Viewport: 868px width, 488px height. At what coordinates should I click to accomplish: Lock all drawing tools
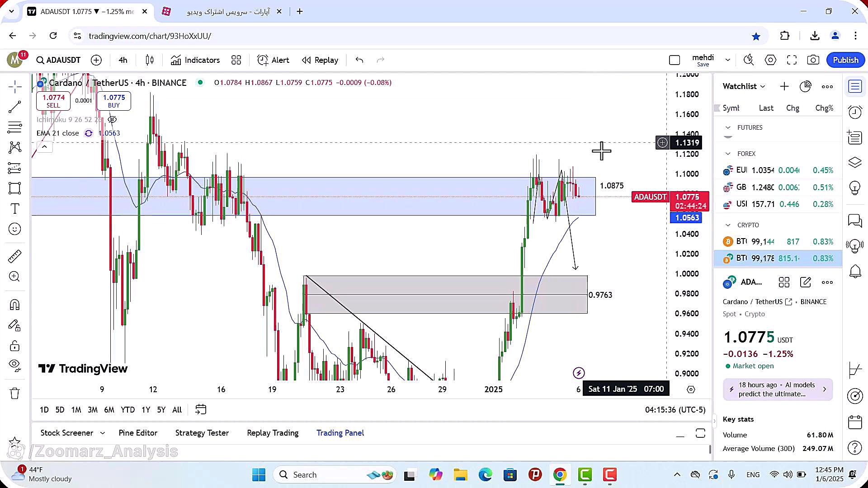tap(14, 346)
